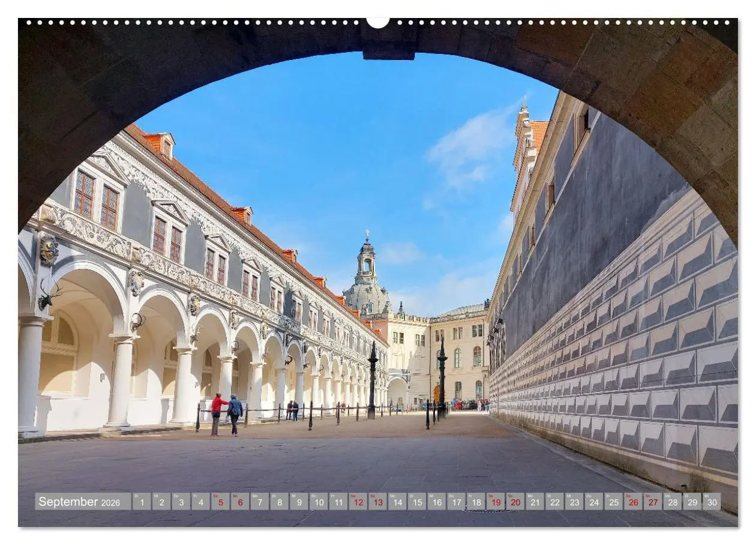This screenshot has width=756, height=545.
Task: Select date 23 in the calendar strip
Action: pos(574,502)
